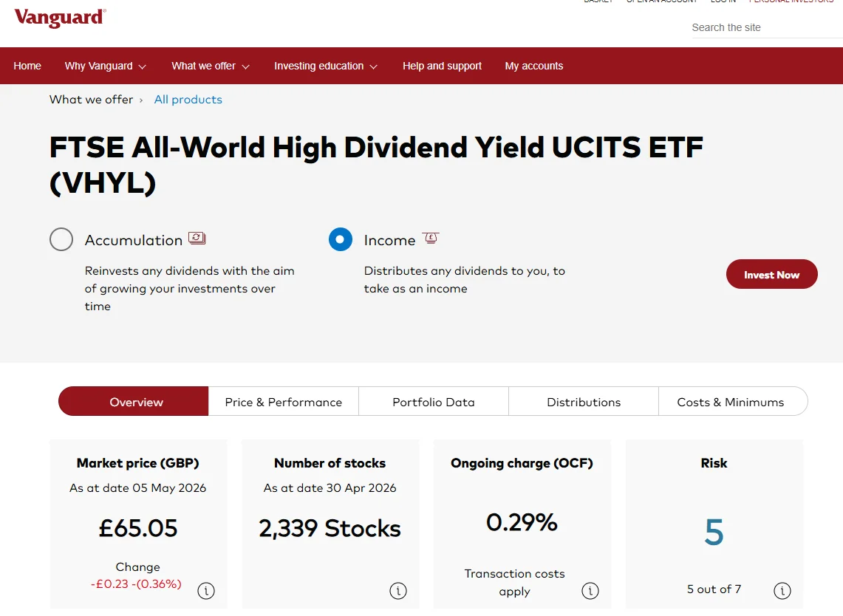Screen dimensions: 843x616
Task: Click the Invest Now button
Action: (771, 275)
